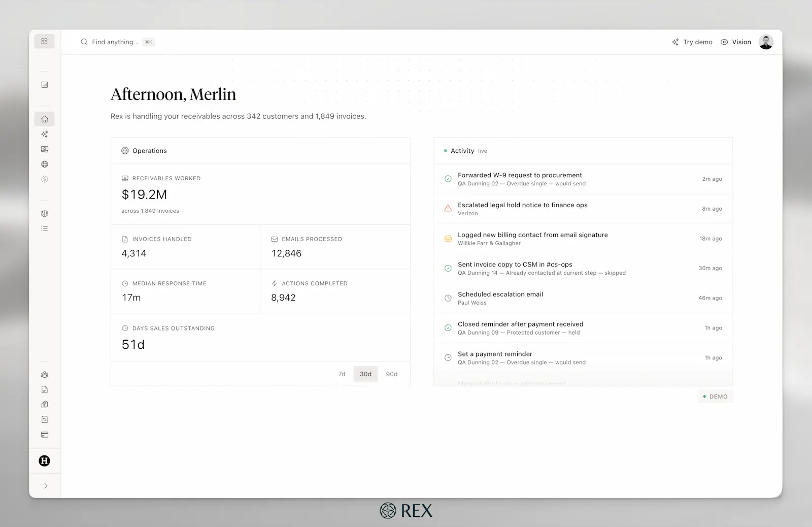
Task: Click the Median Response Time clock icon
Action: (125, 283)
